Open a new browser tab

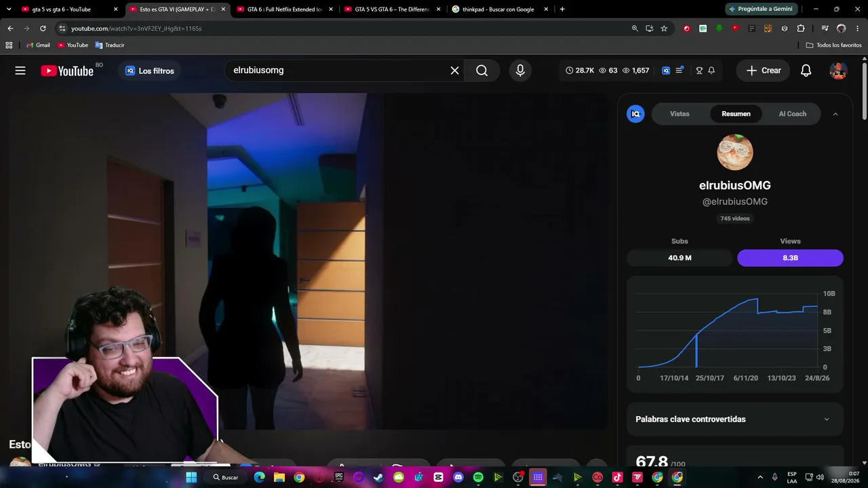coord(562,9)
